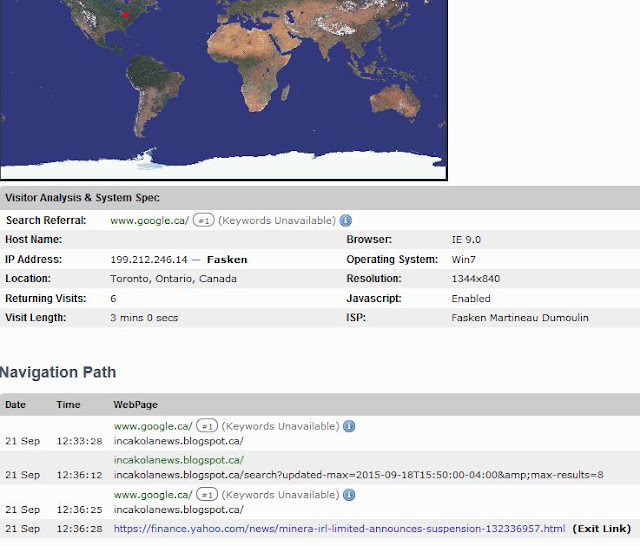The image size is (640, 546).
Task: Click resolution value 1344x840
Action: pos(476,279)
